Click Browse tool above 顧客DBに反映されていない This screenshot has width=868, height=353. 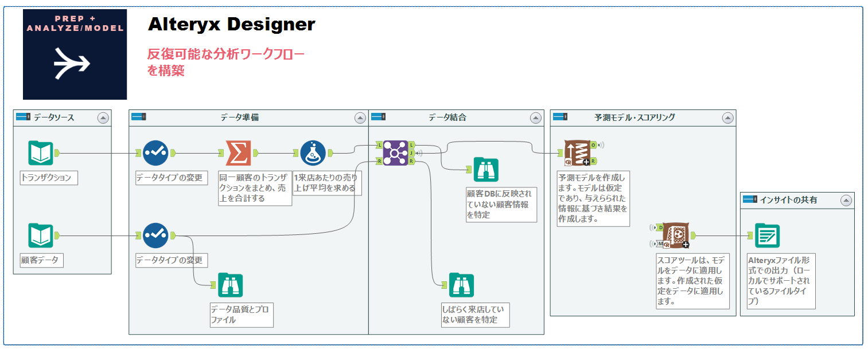coord(486,170)
